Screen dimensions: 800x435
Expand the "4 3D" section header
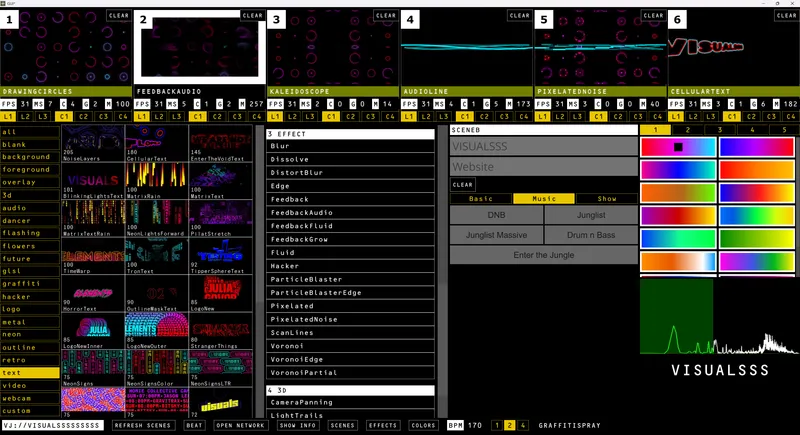point(350,390)
